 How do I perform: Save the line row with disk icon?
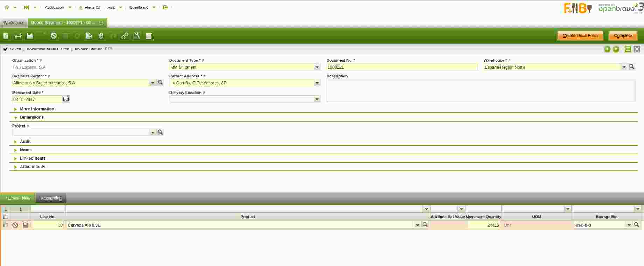[x=26, y=225]
